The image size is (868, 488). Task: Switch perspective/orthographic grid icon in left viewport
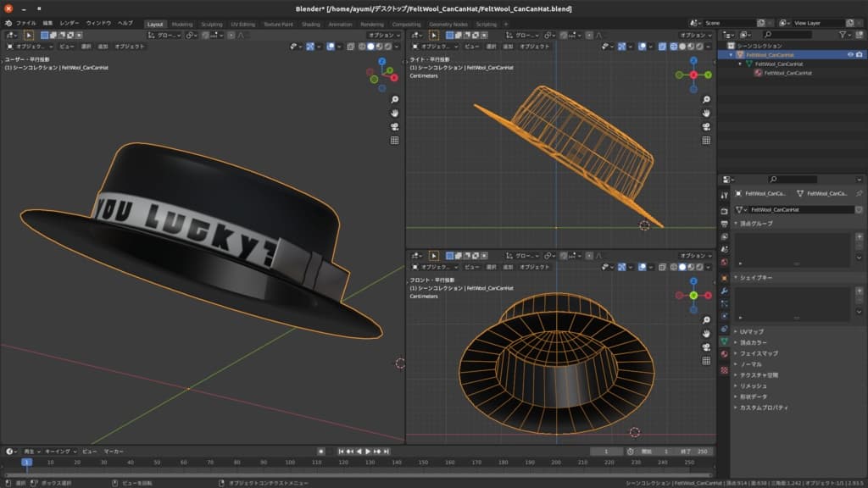click(395, 141)
